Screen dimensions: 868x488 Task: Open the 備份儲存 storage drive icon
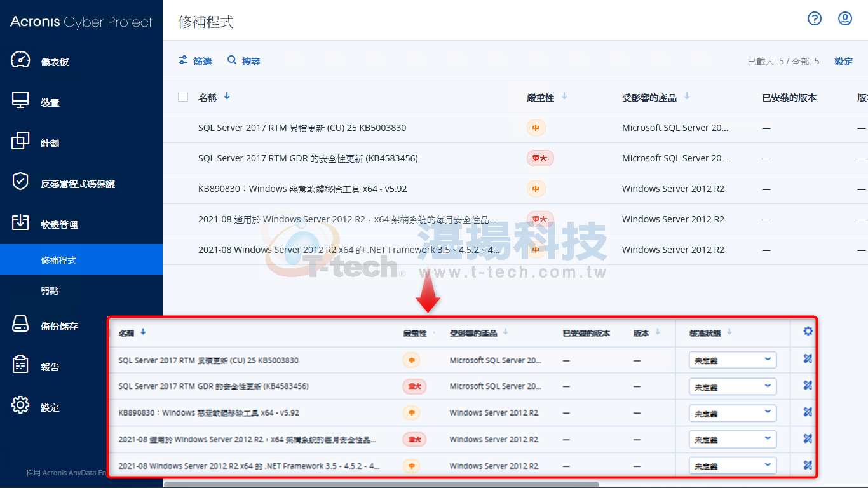coord(20,325)
